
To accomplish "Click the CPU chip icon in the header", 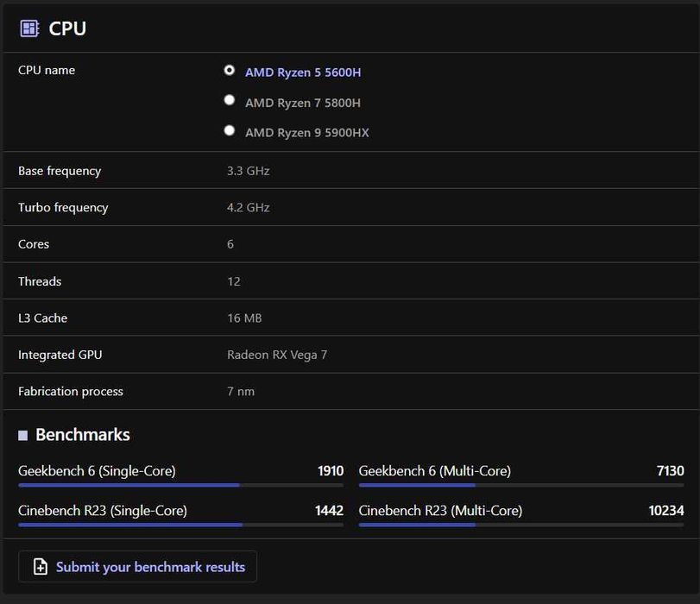I will (29, 28).
